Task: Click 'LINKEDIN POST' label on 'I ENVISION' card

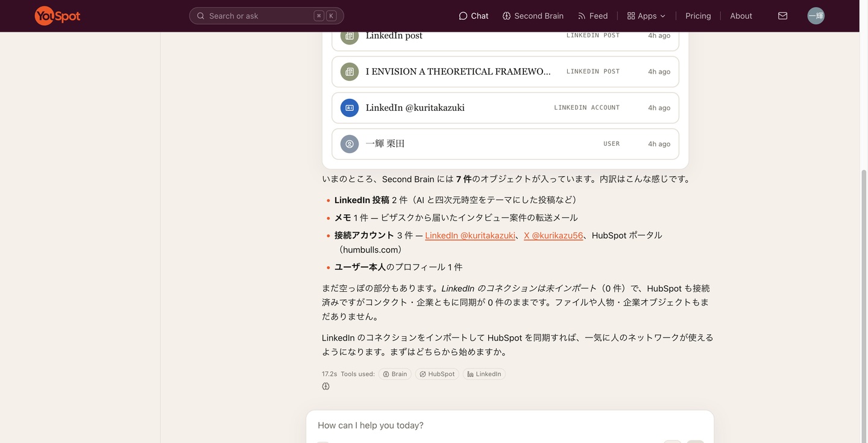Action: pyautogui.click(x=593, y=72)
